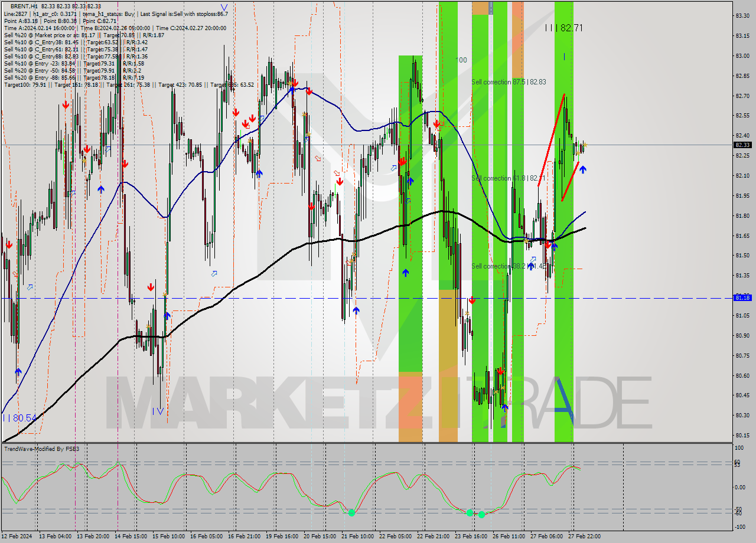Click the '22 Feb 21:00' time axis label
Viewport: 756px width, 543px height.
click(x=433, y=537)
